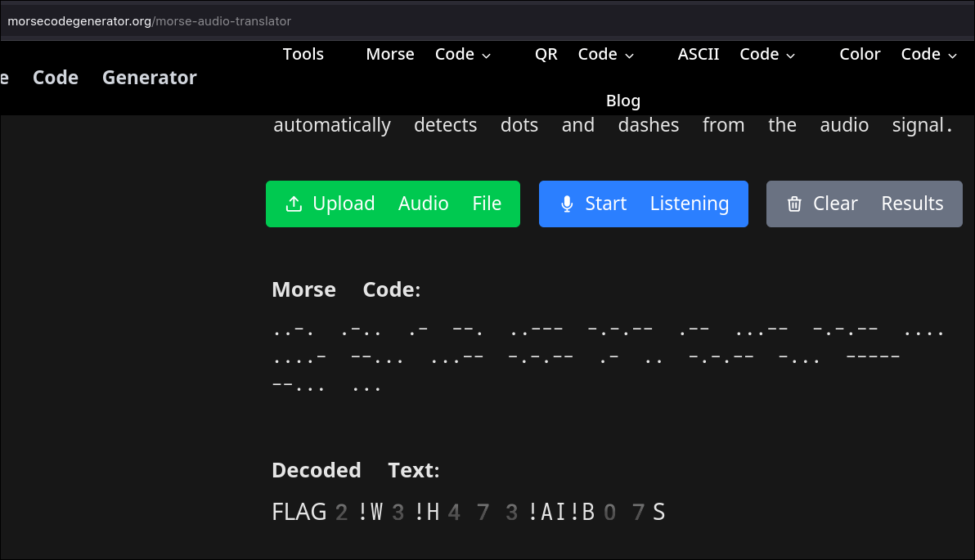Screen dimensions: 975x560
Task: Expand the ASCII Code dropdown chevron
Action: (x=791, y=56)
